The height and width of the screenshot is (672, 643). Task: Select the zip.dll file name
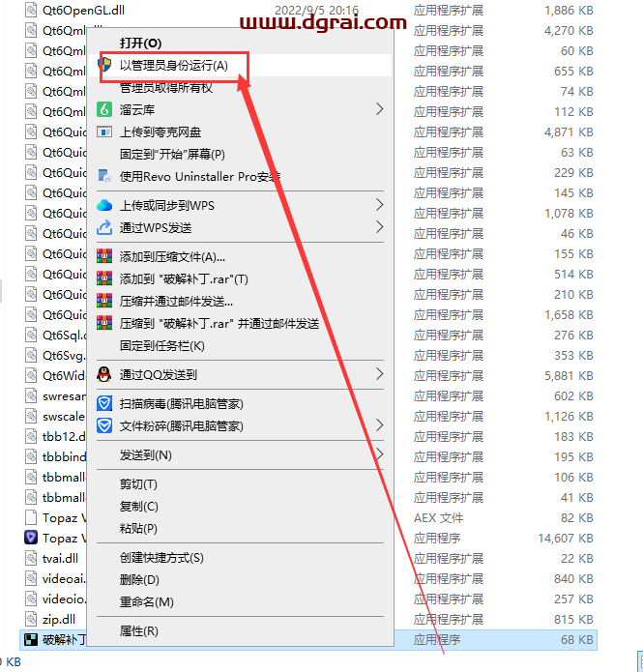coord(59,619)
